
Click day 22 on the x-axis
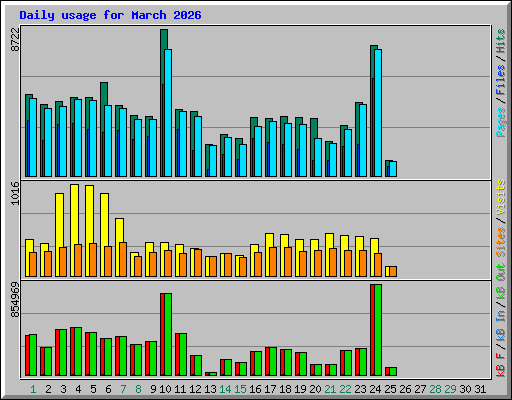point(345,389)
